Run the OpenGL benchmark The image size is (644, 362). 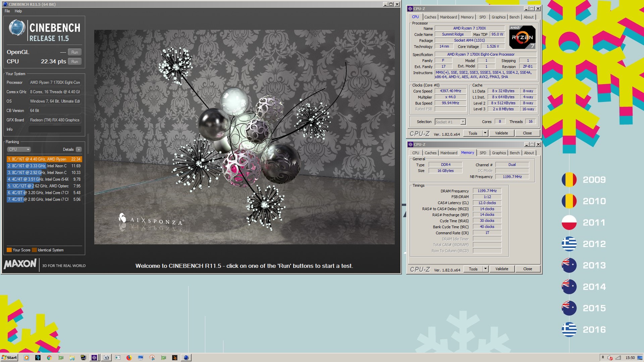point(74,52)
